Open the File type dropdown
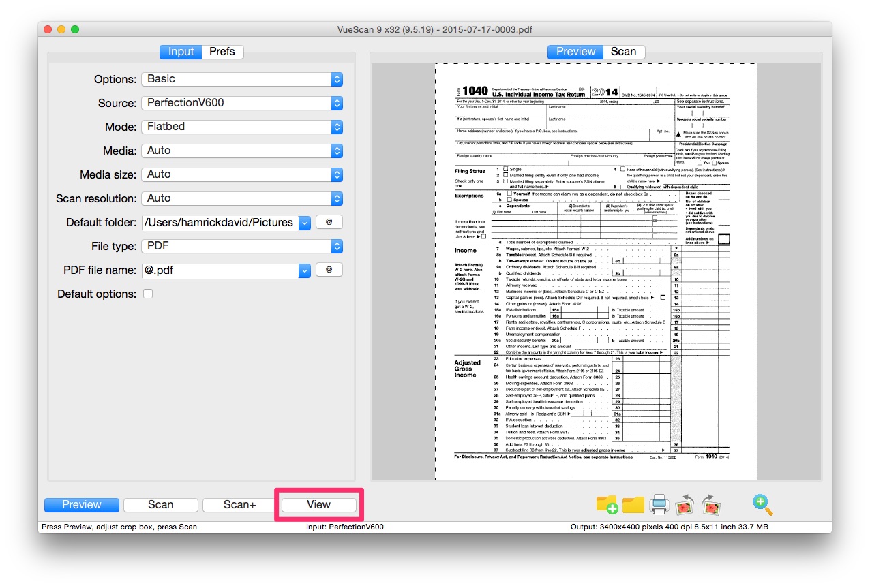The width and height of the screenshot is (870, 588). (242, 246)
